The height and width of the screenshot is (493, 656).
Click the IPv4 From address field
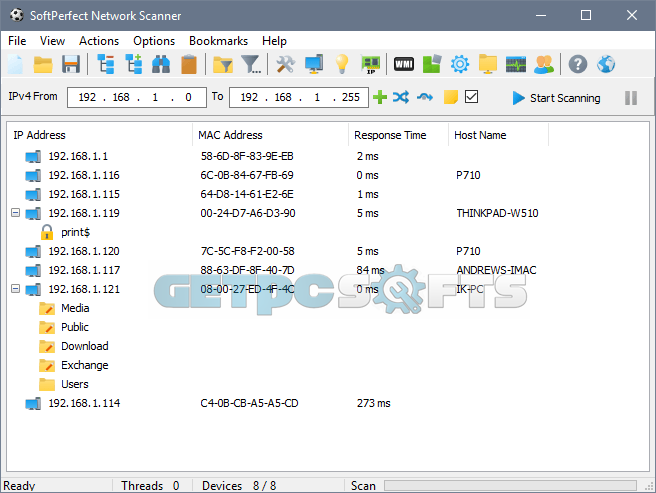[x=137, y=97]
